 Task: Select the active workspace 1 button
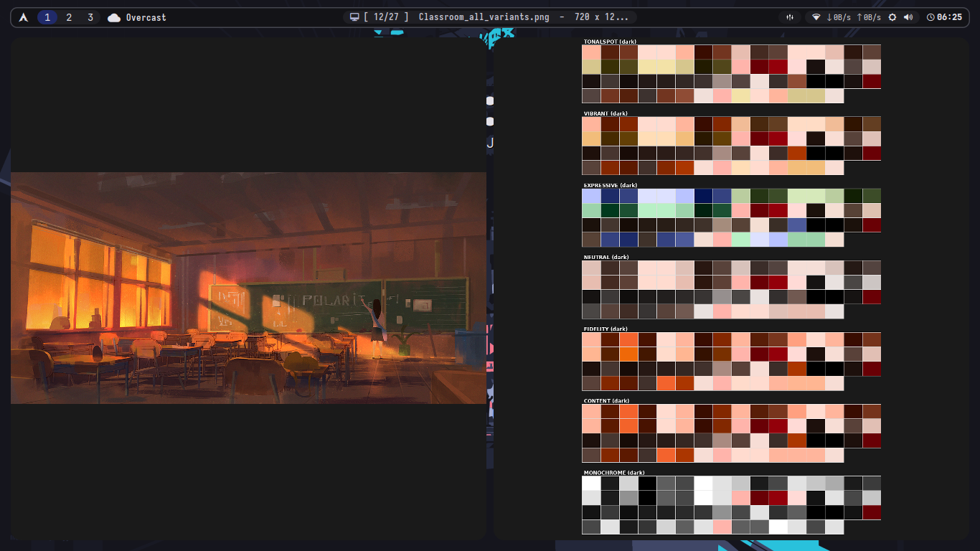tap(47, 17)
